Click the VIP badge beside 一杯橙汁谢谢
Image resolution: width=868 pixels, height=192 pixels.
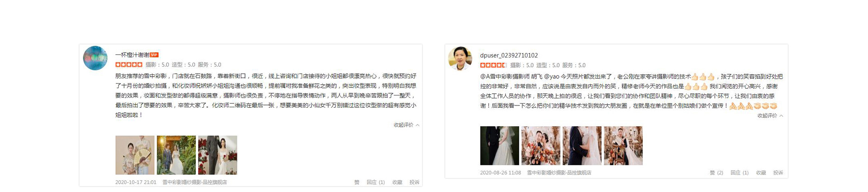pos(154,55)
